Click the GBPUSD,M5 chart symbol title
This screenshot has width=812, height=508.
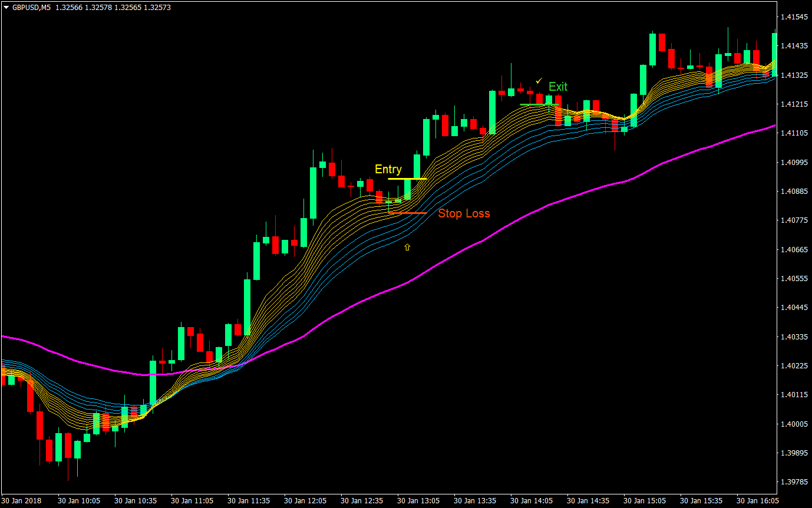[31, 7]
